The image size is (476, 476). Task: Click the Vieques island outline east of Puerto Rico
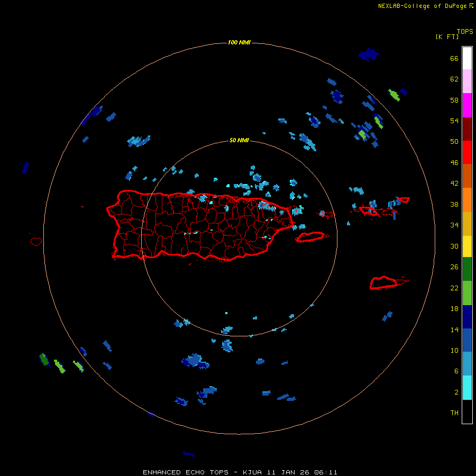point(312,237)
